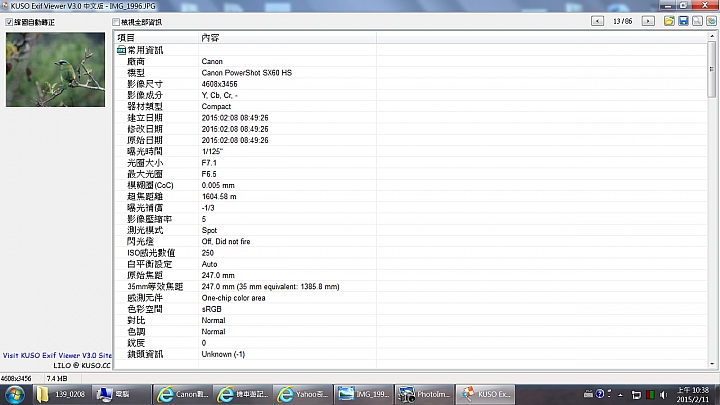Select the 色調 row label
Viewport: 720px width, 405px height.
pos(136,332)
